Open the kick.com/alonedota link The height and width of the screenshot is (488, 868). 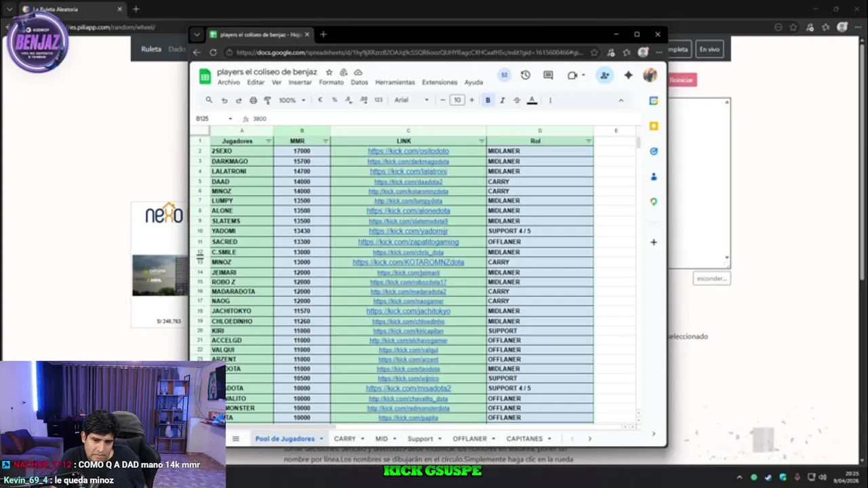click(408, 211)
